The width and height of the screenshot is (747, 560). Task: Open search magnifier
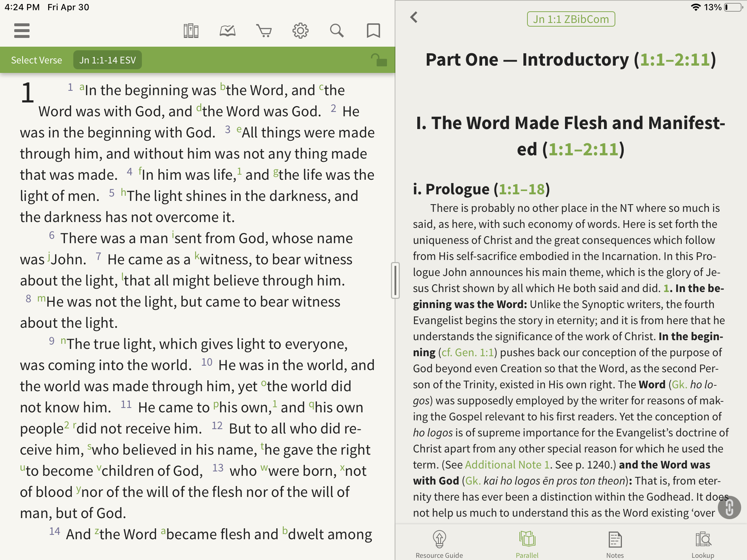click(337, 31)
